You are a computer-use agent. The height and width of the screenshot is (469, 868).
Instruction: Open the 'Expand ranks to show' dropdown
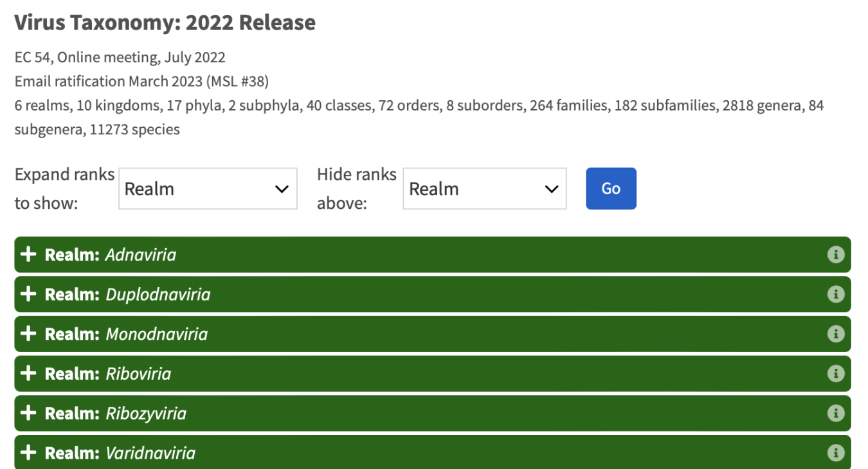[208, 189]
